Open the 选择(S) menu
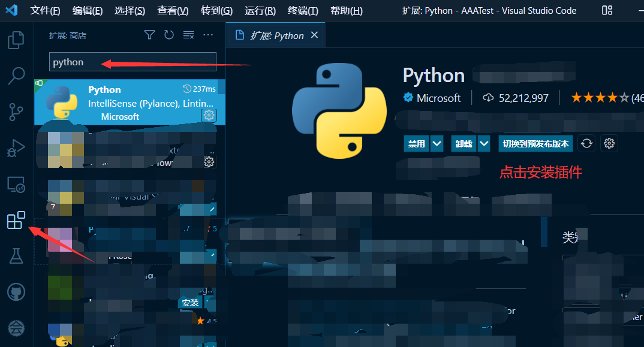Image resolution: width=644 pixels, height=347 pixels. tap(130, 11)
